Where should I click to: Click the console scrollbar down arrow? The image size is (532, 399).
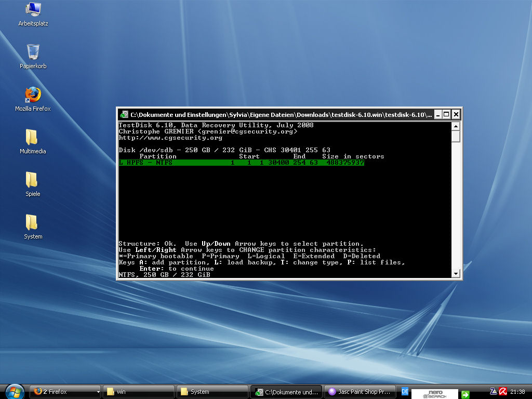456,273
